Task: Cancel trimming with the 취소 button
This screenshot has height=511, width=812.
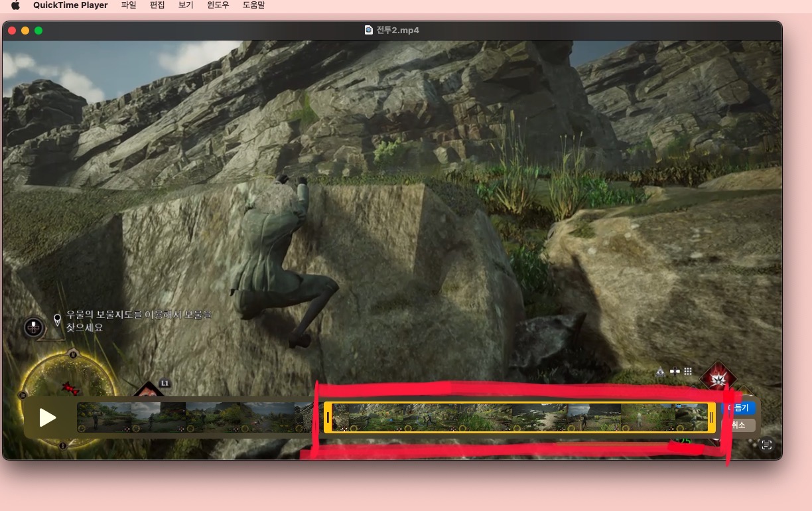Action: (x=738, y=425)
